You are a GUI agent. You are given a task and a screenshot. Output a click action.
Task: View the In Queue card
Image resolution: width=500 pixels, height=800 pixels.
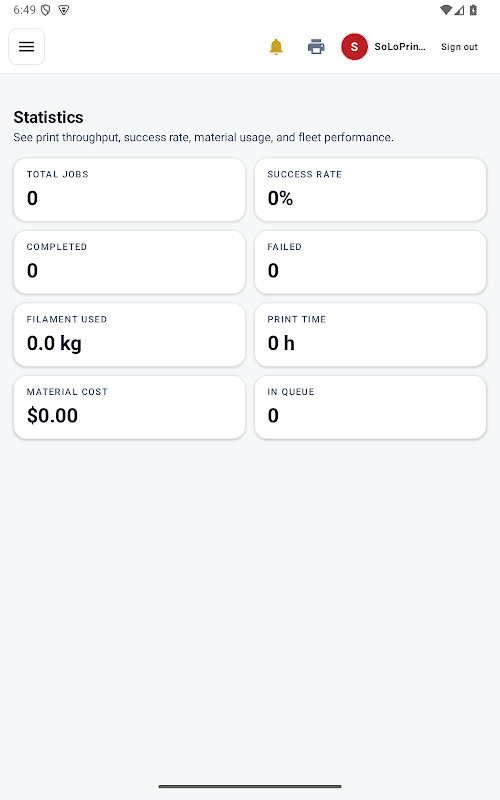tap(370, 407)
